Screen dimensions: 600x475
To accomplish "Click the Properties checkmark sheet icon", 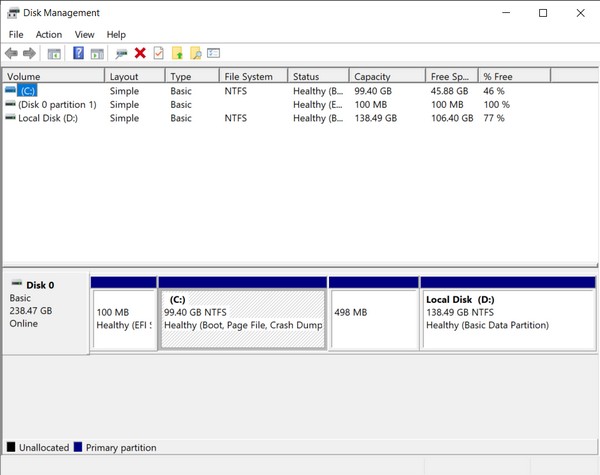I will [158, 53].
